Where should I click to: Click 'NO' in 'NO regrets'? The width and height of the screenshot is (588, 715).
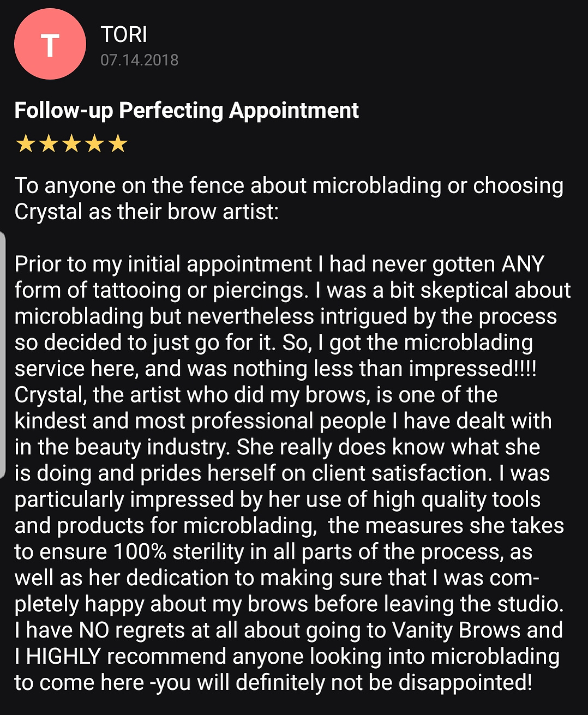pyautogui.click(x=94, y=630)
